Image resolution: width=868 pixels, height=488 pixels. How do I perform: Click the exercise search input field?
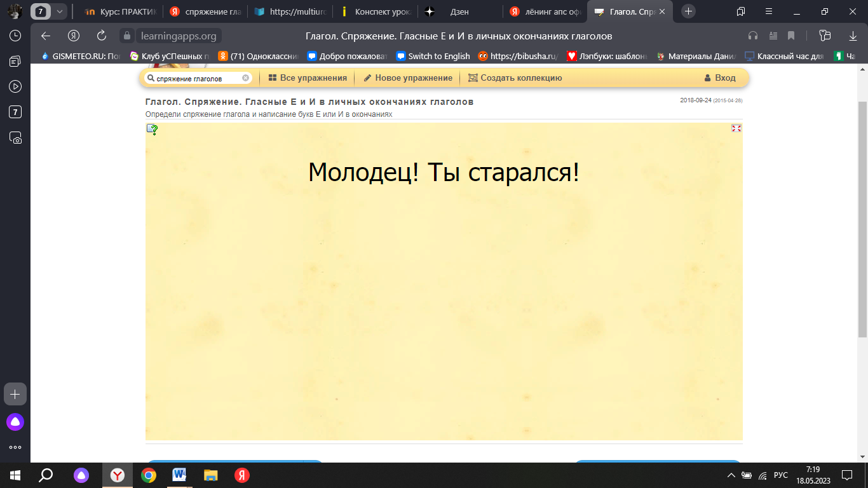pyautogui.click(x=197, y=78)
